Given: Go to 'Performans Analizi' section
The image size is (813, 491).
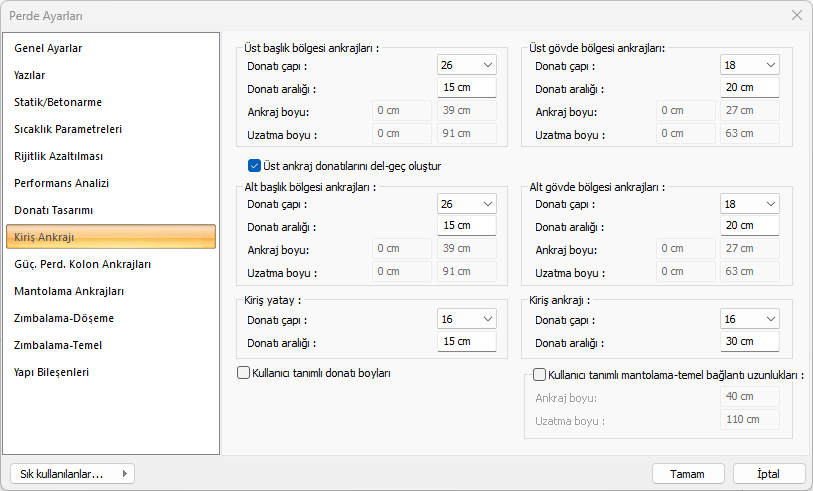Looking at the screenshot, I should (62, 183).
